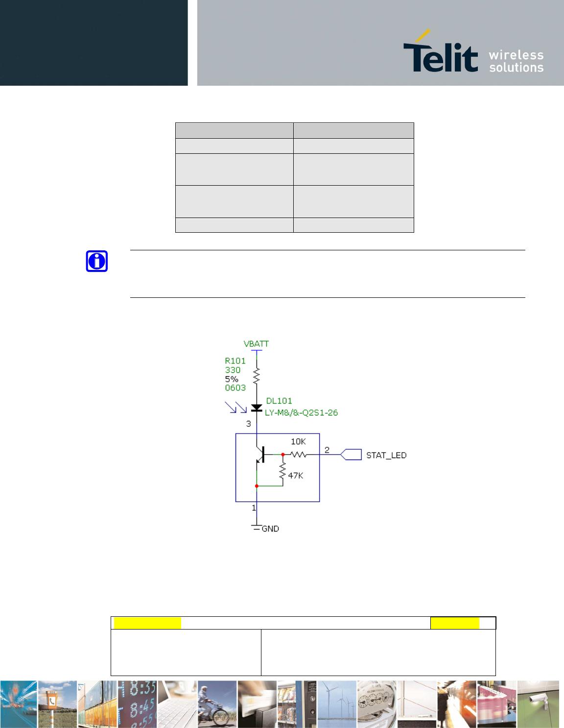Click the cyclist footer thumbnail
Viewport: 564px width, 728px height.
(217, 704)
